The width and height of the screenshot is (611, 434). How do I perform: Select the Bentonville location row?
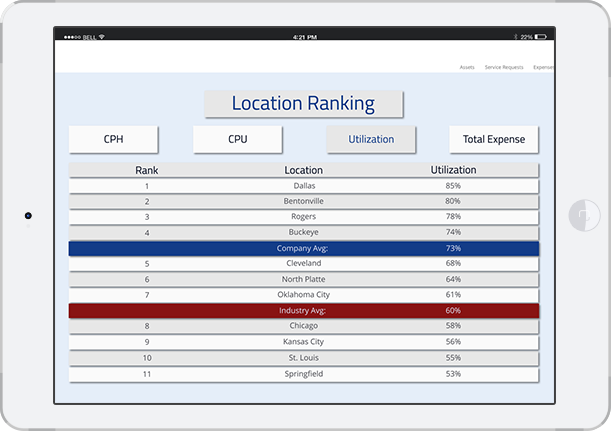[304, 201]
